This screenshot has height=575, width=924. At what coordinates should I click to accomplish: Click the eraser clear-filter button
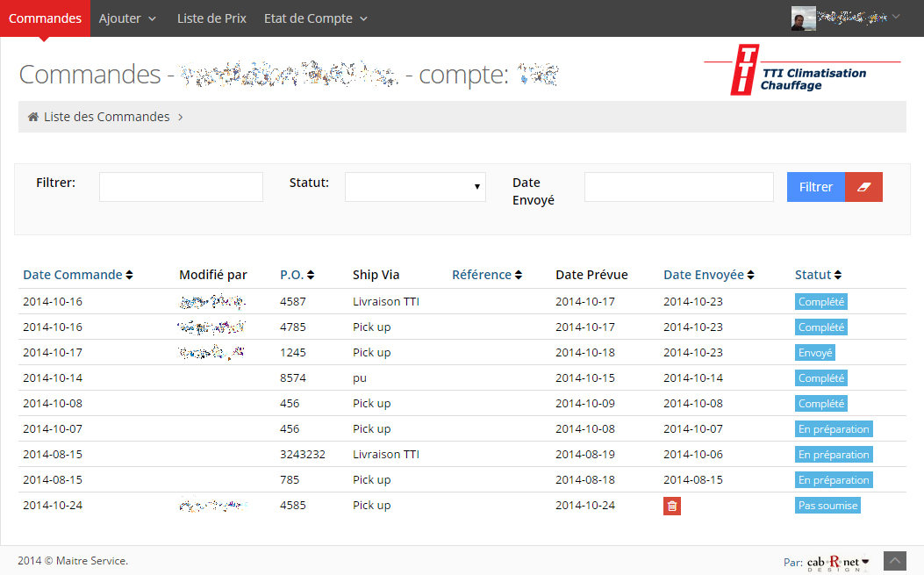point(863,187)
